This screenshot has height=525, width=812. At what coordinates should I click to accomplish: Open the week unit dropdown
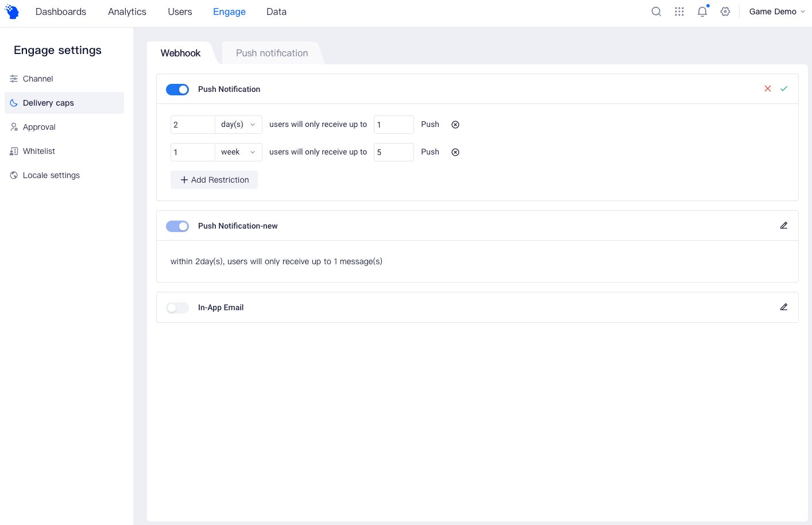click(238, 152)
